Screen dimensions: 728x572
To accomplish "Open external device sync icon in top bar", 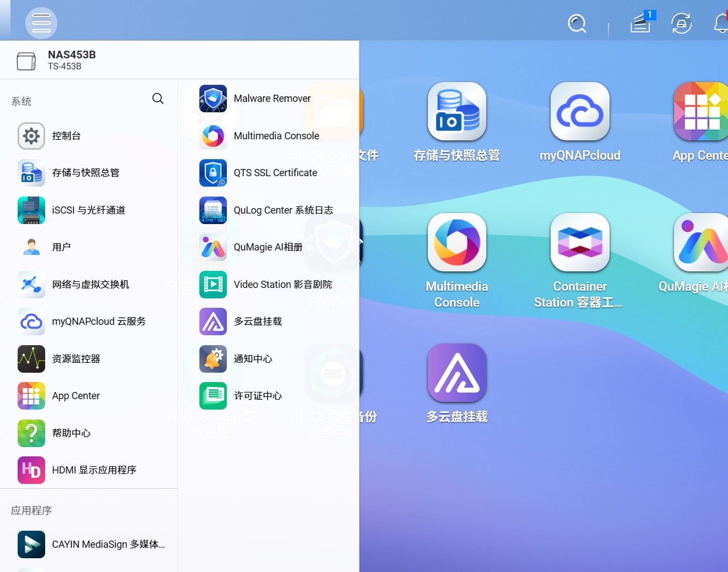I will pyautogui.click(x=682, y=23).
